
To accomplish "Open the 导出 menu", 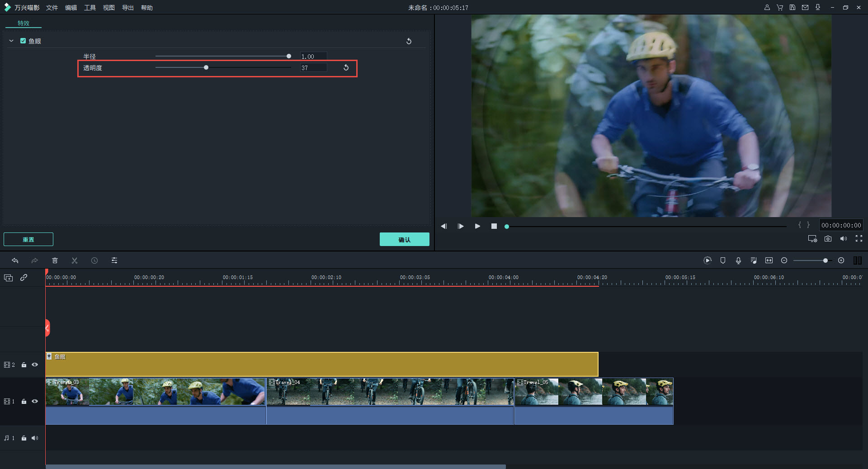I will [128, 8].
